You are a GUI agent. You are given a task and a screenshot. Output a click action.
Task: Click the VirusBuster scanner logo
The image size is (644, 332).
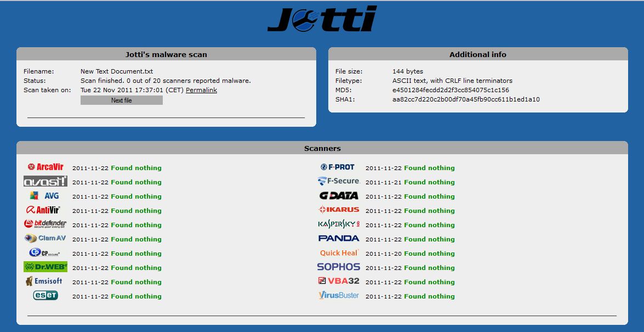click(x=339, y=295)
